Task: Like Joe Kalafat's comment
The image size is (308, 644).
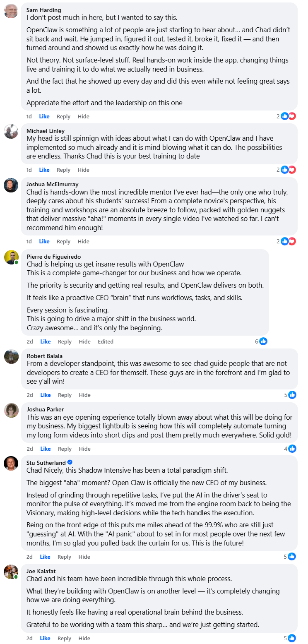Action: (45, 639)
